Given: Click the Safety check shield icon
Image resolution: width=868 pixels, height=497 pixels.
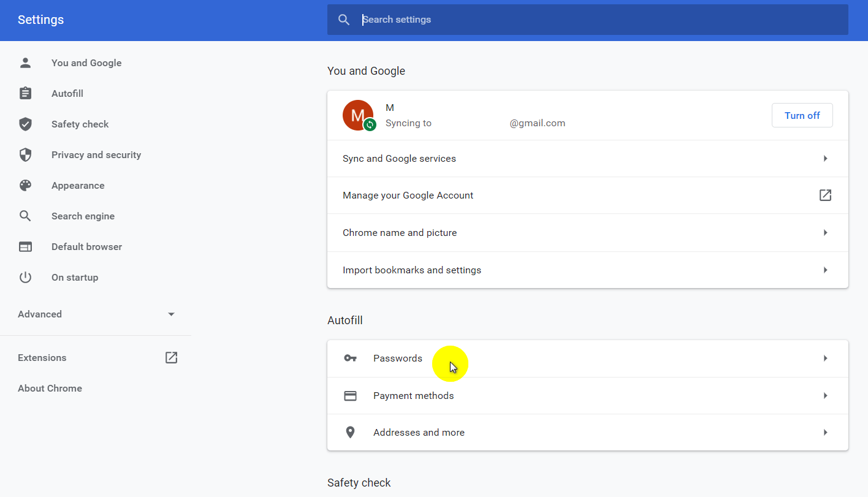Looking at the screenshot, I should point(25,124).
